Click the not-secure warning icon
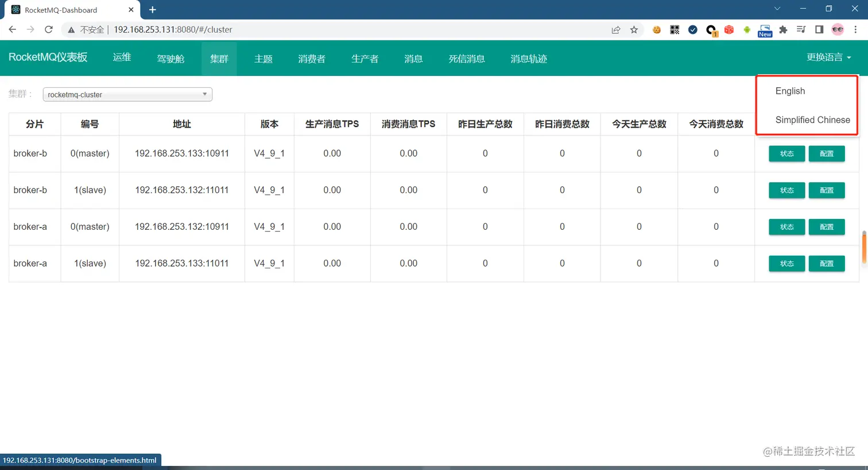This screenshot has height=470, width=868. pyautogui.click(x=71, y=30)
